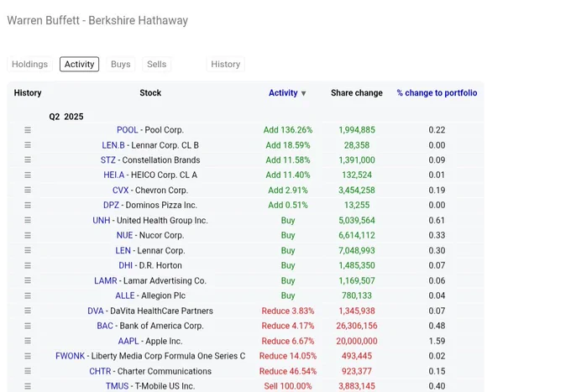Screen dimensions: 571x392
Task: Click 'Reduce 6.67%' in Apple row
Action: click(288, 341)
